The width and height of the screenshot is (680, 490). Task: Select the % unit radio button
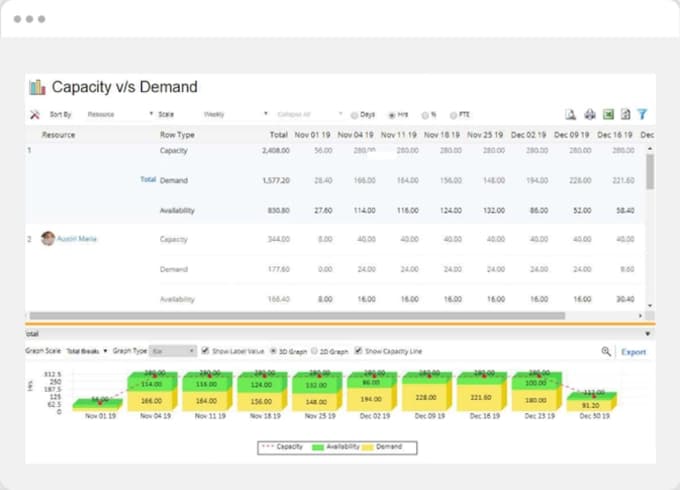click(425, 115)
